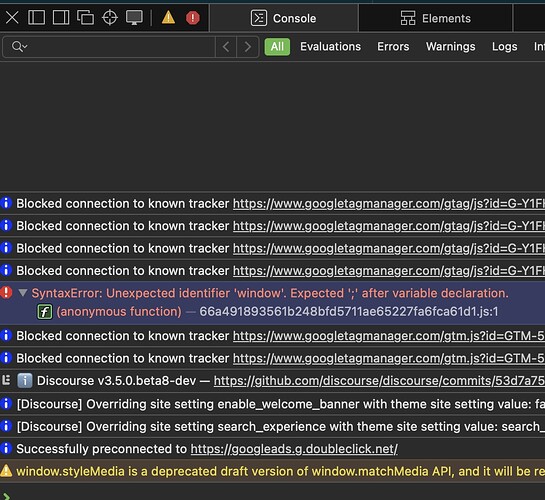Toggle the Evaluations filter

[x=330, y=47]
